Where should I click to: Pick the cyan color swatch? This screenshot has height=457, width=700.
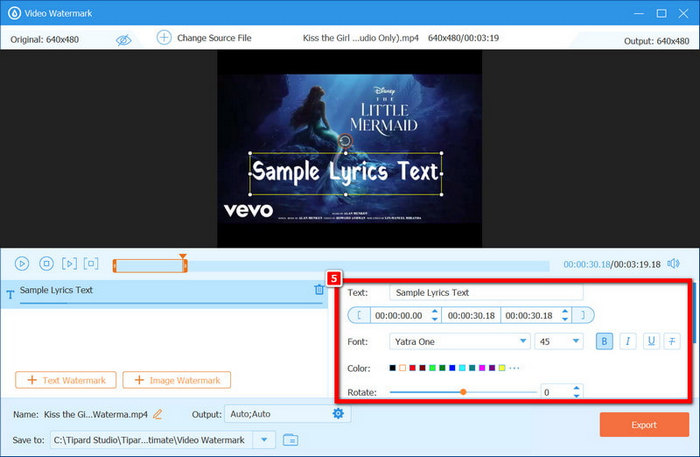tap(462, 368)
